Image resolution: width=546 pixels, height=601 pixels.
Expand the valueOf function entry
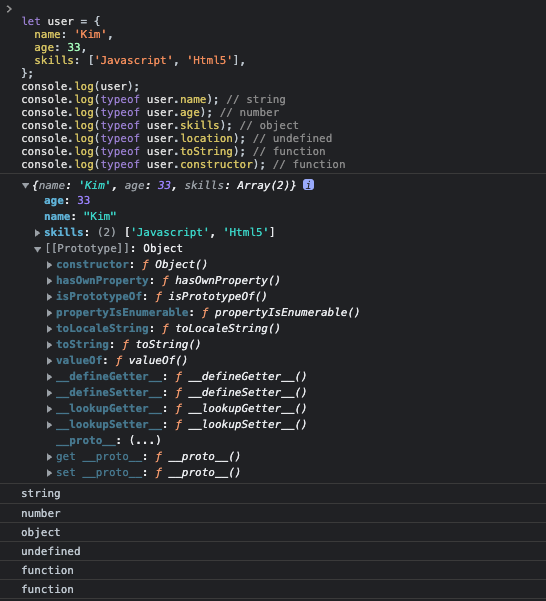[x=49, y=361]
